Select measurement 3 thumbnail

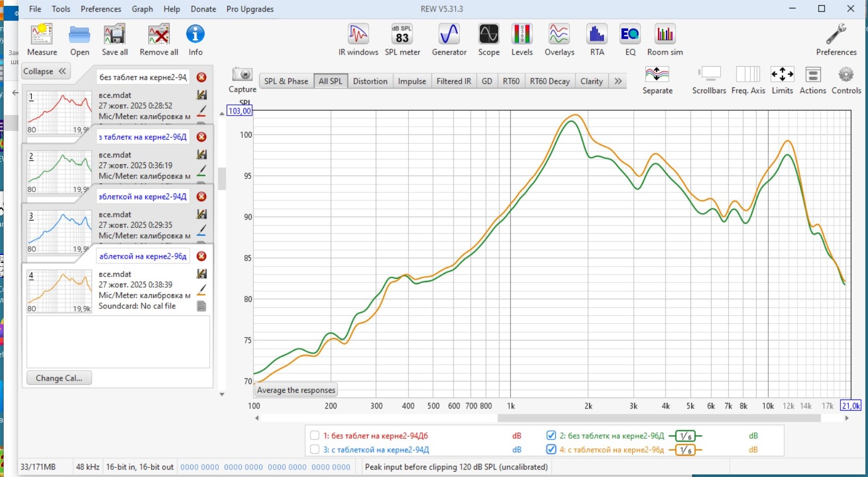[x=59, y=232]
